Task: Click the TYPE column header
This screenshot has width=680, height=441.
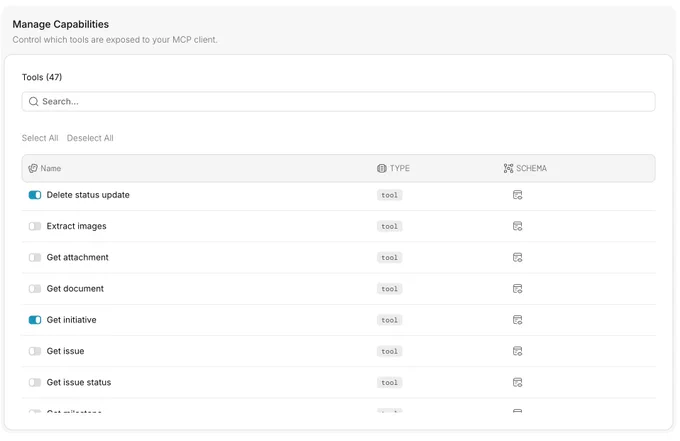Action: (399, 168)
